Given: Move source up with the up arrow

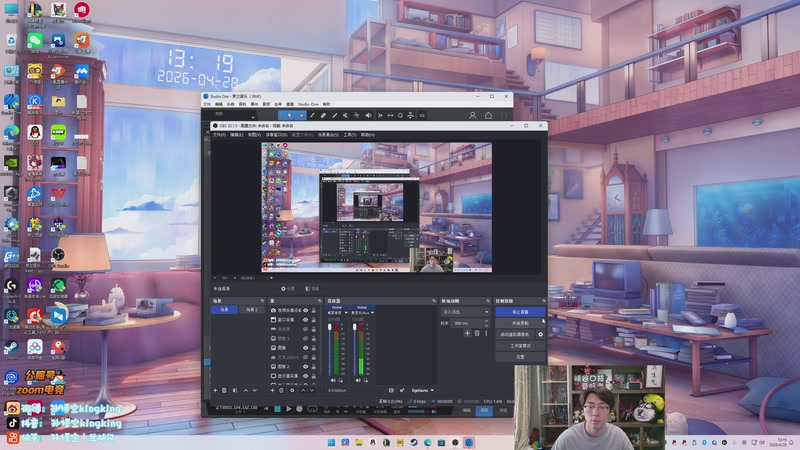Looking at the screenshot, I should tap(303, 390).
